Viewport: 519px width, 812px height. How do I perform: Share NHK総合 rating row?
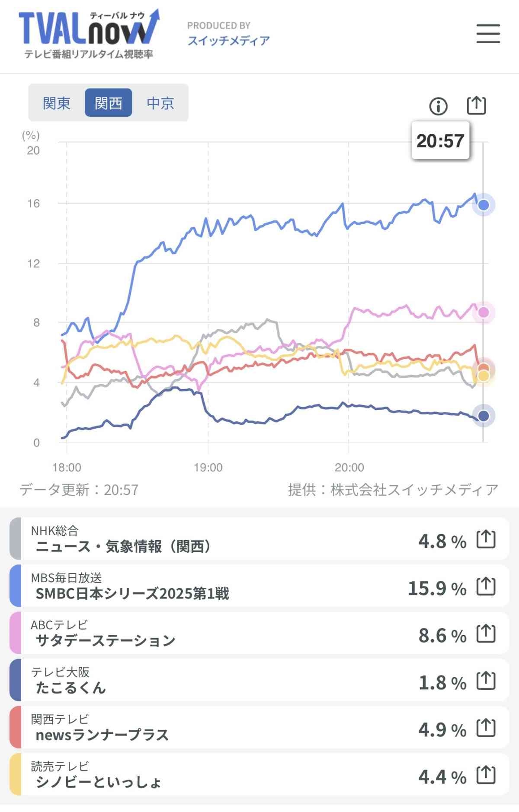point(486,540)
